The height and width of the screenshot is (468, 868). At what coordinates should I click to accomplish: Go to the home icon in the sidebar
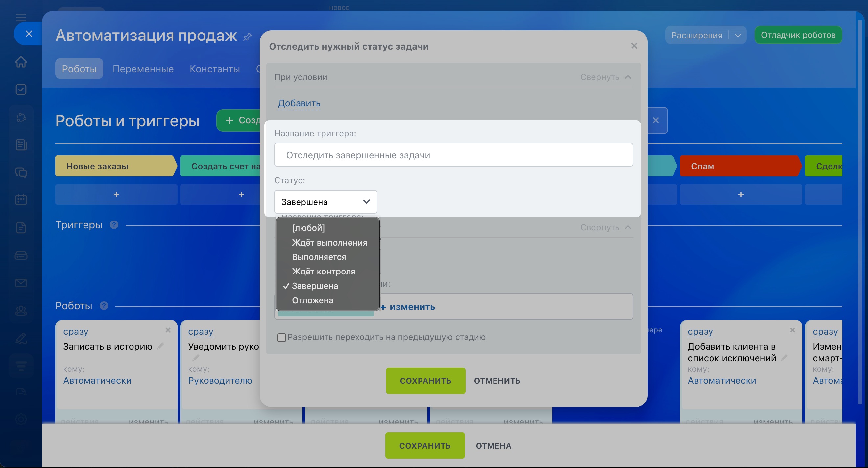(x=21, y=62)
